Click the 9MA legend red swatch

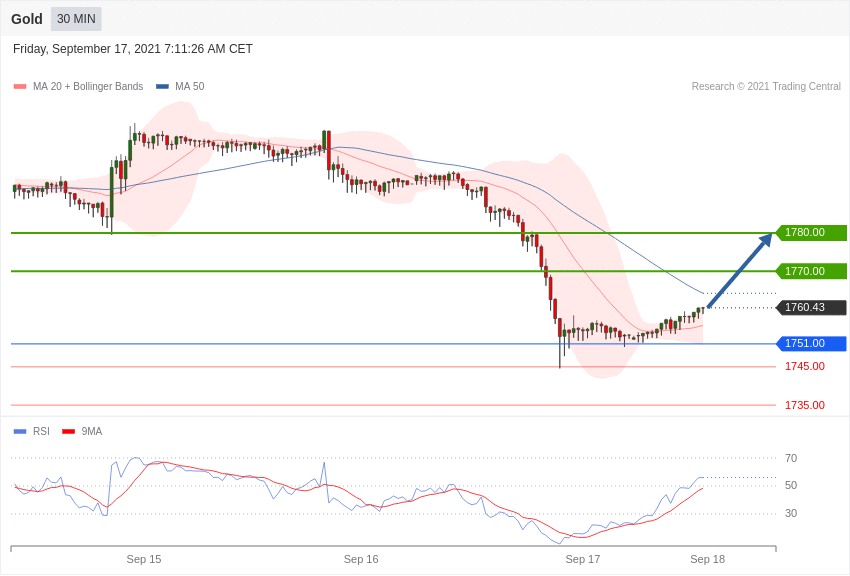(x=69, y=431)
